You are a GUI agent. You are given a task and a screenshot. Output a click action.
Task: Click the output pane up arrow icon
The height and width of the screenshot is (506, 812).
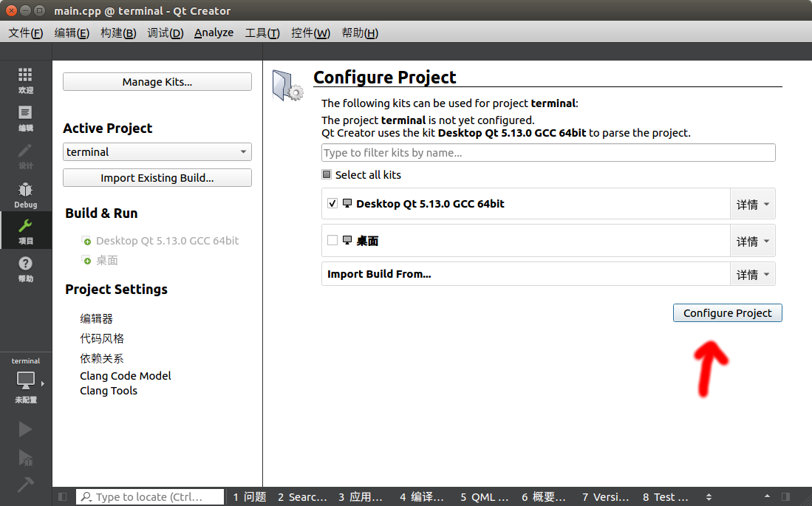(x=767, y=496)
